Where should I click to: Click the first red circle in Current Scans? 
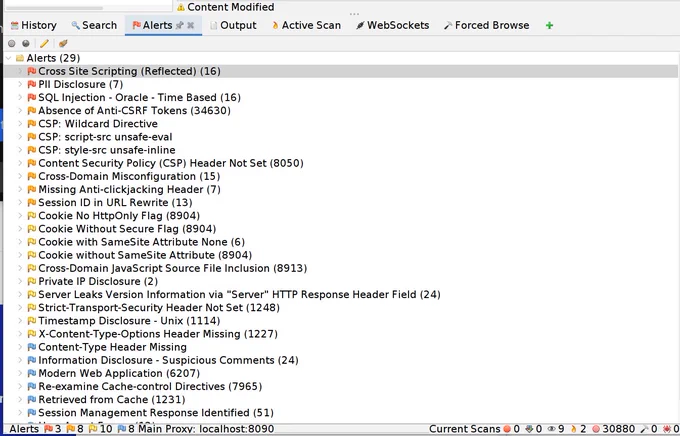pos(507,429)
